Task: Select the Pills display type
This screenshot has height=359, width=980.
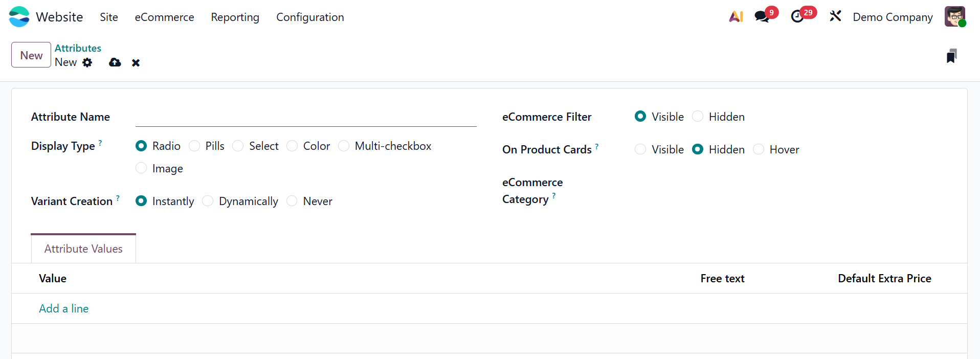Action: coord(194,146)
